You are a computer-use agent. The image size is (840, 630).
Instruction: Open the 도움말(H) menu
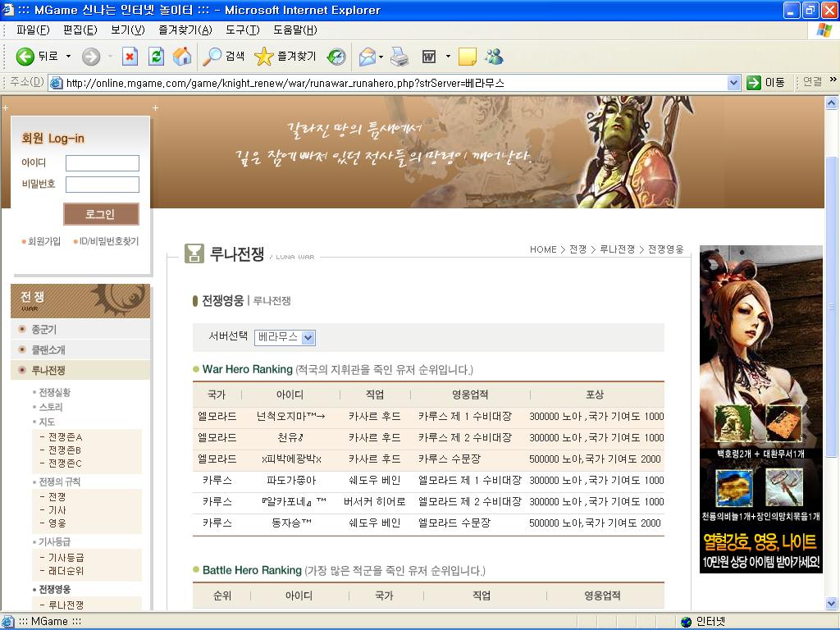point(294,30)
